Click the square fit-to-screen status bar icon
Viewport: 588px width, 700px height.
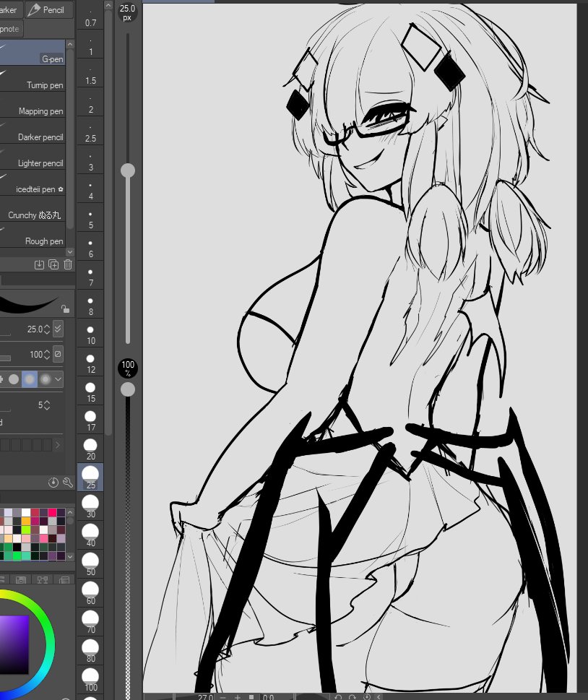click(x=251, y=697)
